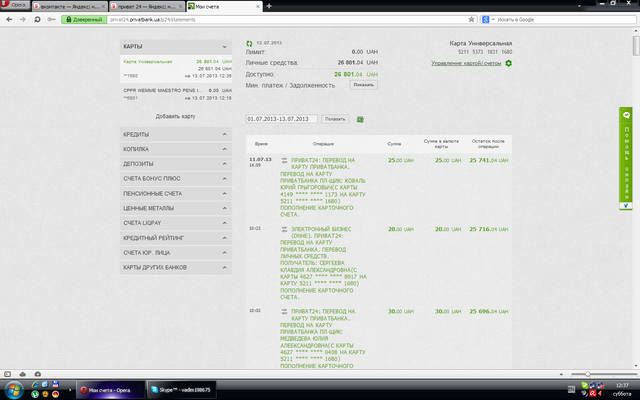Toggle the Opera panels button in status bar

coord(7,374)
